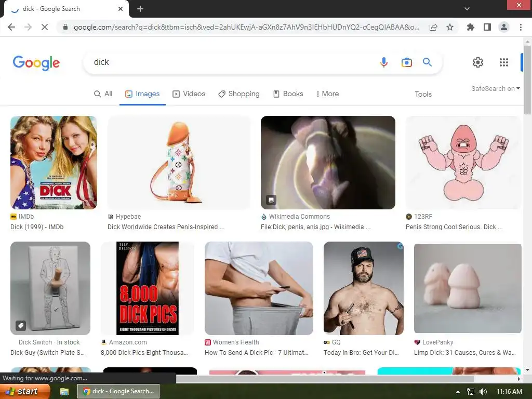The height and width of the screenshot is (399, 532).
Task: Click the forward navigation arrow
Action: [28, 27]
